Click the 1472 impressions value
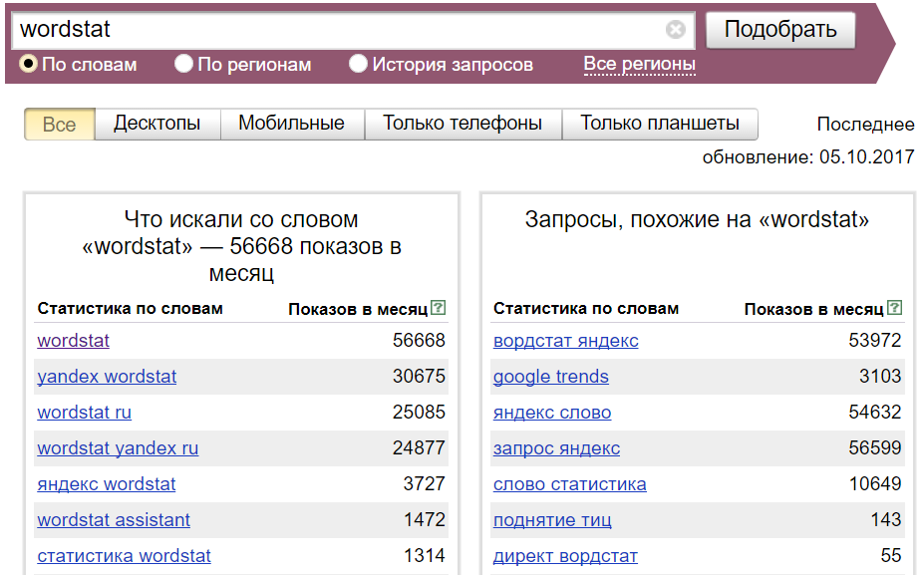Image resolution: width=924 pixels, height=575 pixels. click(425, 520)
